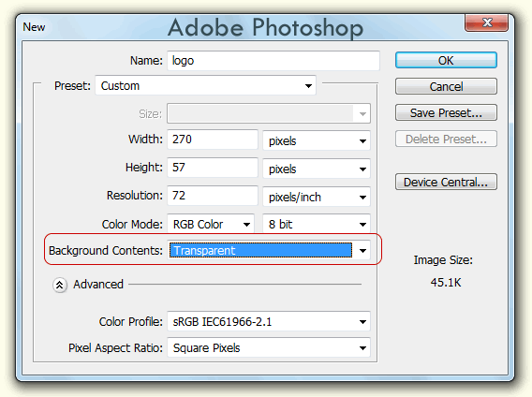Click the OK button
The height and width of the screenshot is (397, 532).
(446, 61)
